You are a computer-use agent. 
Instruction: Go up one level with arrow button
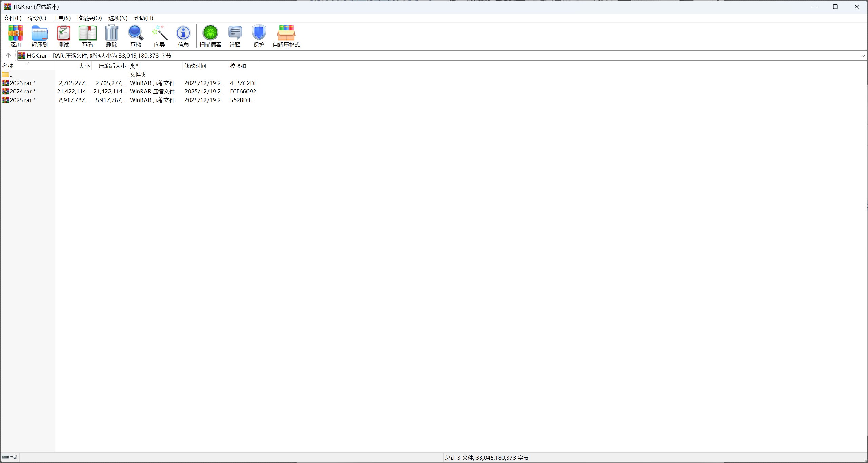[x=8, y=55]
